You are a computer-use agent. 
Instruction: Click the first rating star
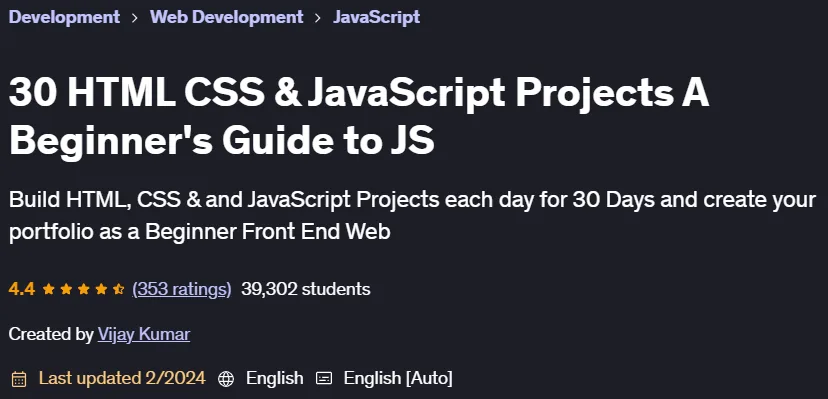49,289
